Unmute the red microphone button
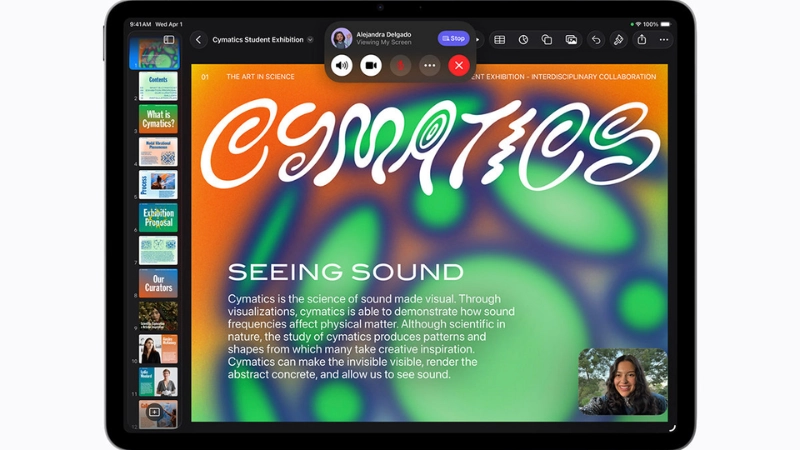Image resolution: width=800 pixels, height=450 pixels. pos(401,65)
